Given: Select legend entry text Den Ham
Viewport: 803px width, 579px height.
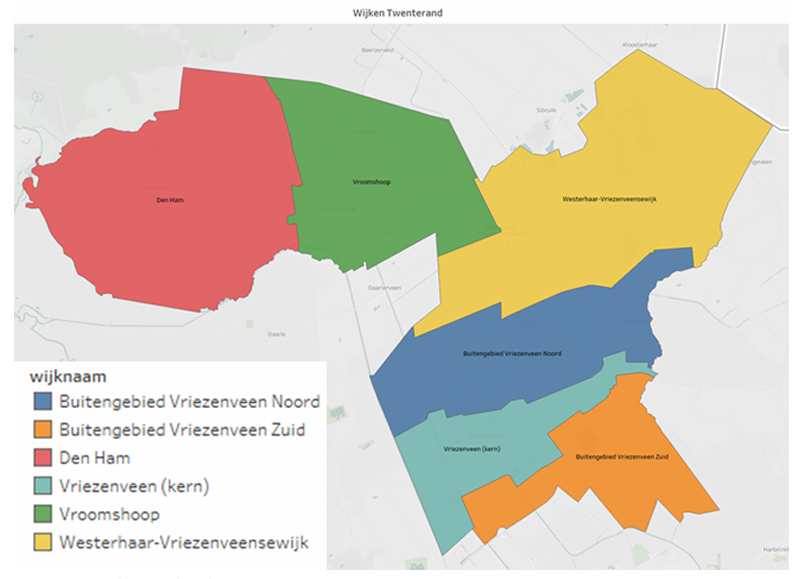Looking at the screenshot, I should pos(95,458).
